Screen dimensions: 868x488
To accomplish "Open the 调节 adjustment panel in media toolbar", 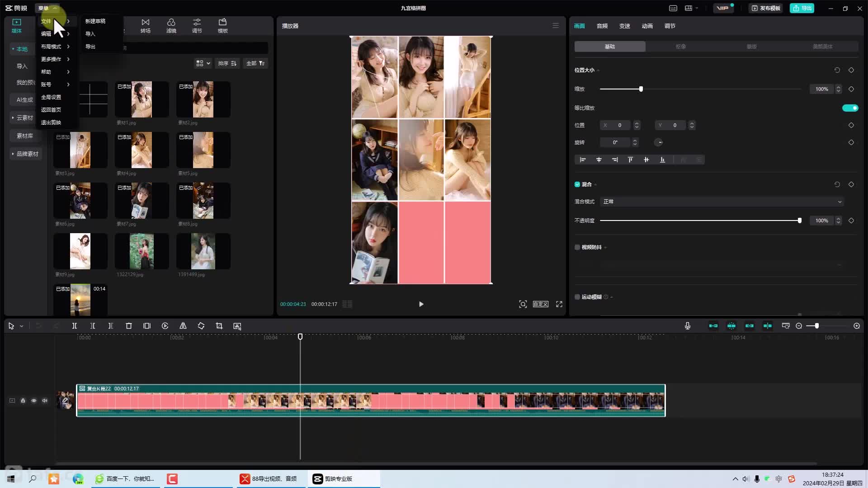I will point(197,26).
